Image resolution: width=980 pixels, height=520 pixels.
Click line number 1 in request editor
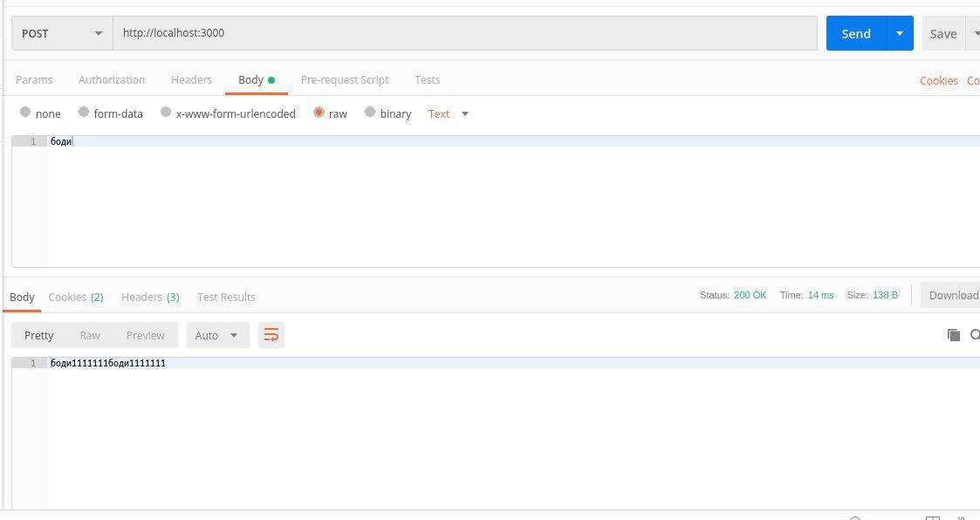[33, 141]
